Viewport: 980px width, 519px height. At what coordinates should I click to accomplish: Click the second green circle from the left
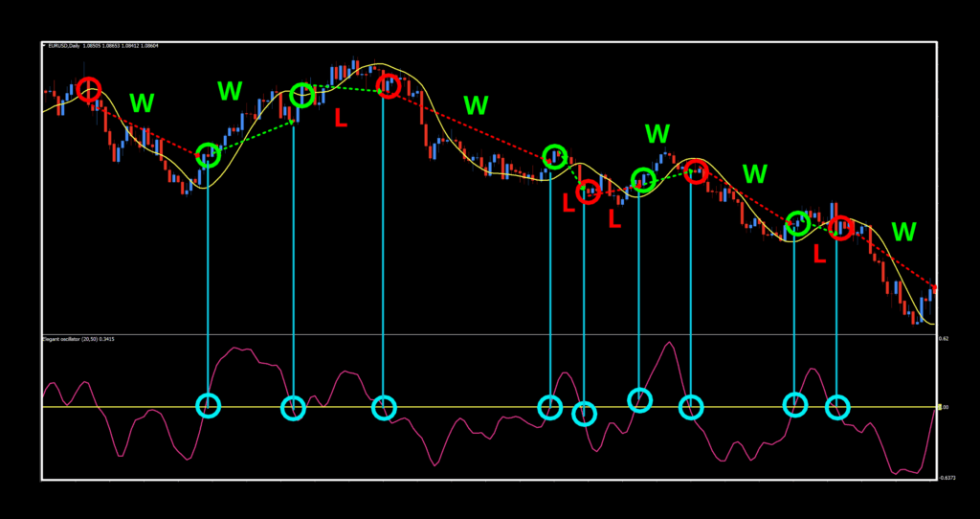click(x=302, y=95)
